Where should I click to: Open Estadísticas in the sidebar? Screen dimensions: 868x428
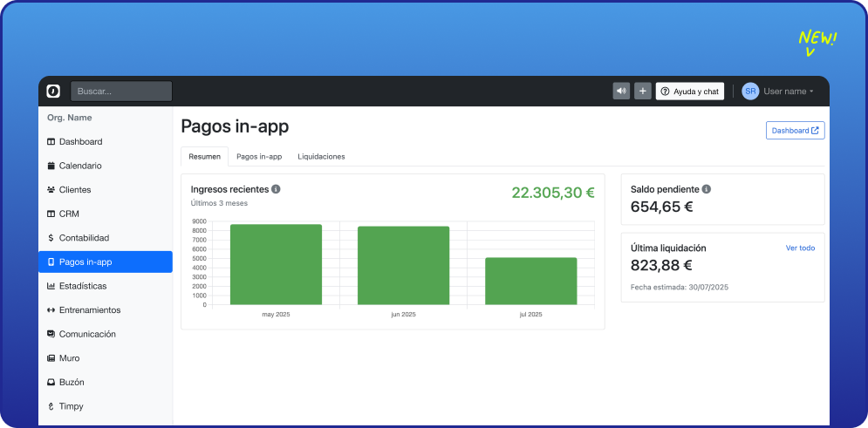pyautogui.click(x=106, y=286)
